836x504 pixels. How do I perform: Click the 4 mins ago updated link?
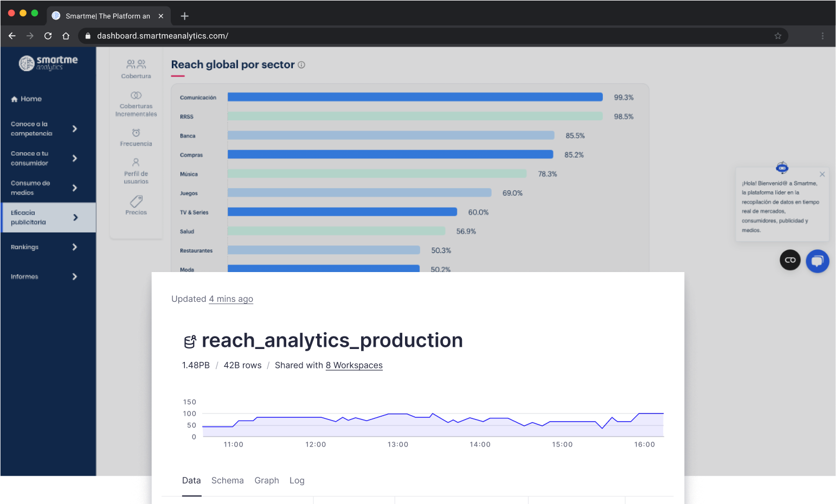[x=231, y=299]
